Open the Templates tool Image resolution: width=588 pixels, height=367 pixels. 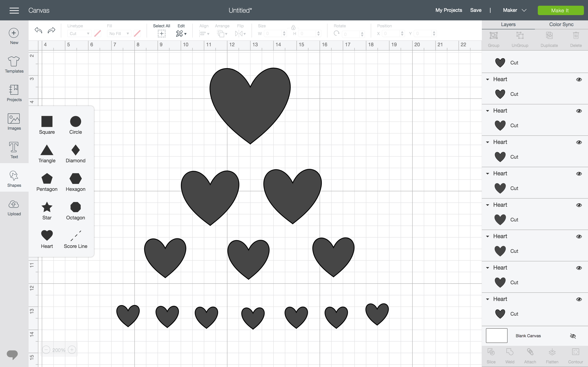tap(14, 65)
